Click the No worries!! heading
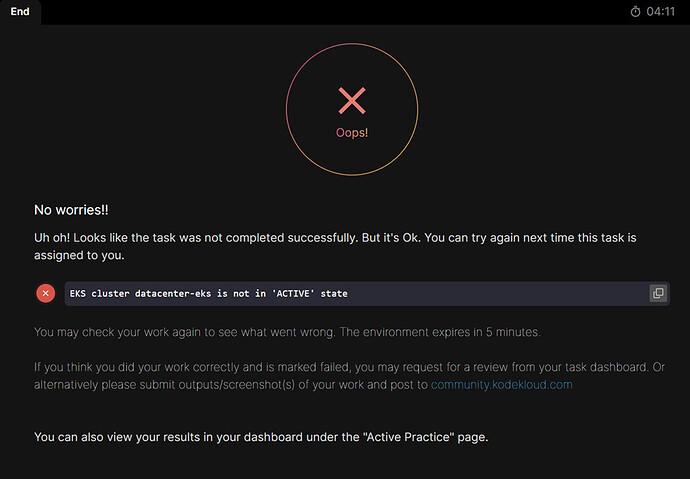Viewport: 690px width, 479px height. point(71,210)
